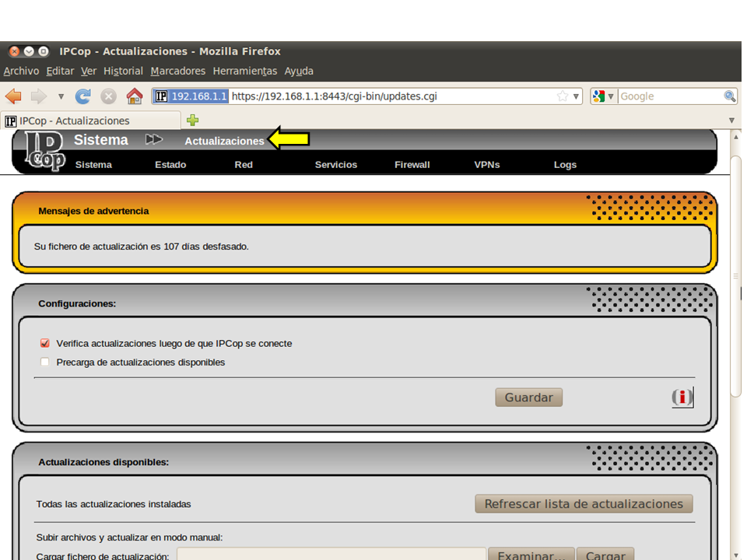Click the Reload page icon
This screenshot has width=747, height=560.
click(83, 96)
